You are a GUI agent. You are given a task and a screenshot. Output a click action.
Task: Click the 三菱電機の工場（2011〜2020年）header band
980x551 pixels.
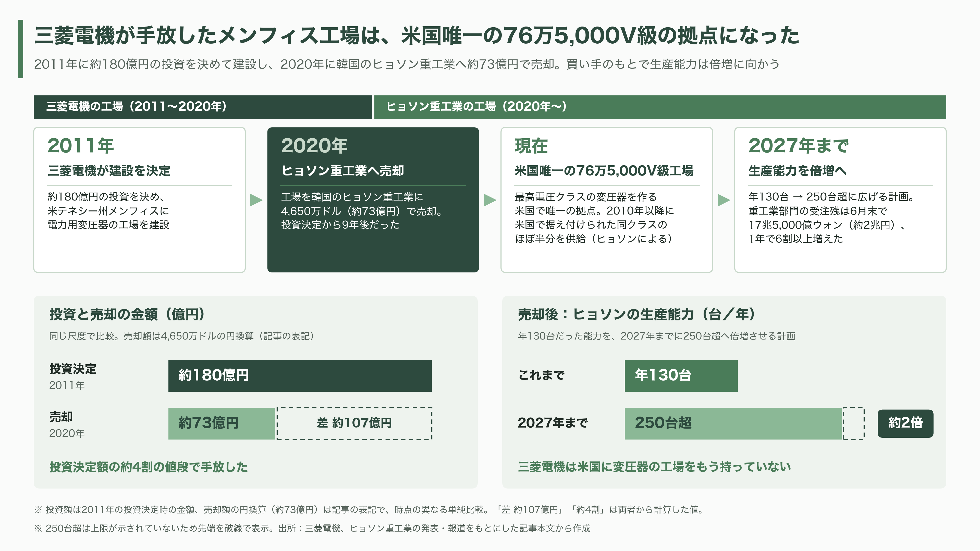point(202,107)
